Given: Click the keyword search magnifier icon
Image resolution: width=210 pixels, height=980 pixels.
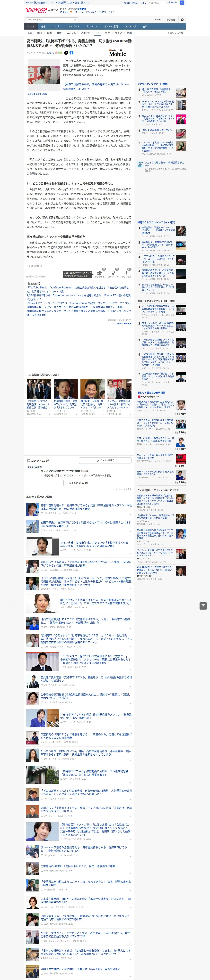Looking at the screenshot, I should click(75, 20).
